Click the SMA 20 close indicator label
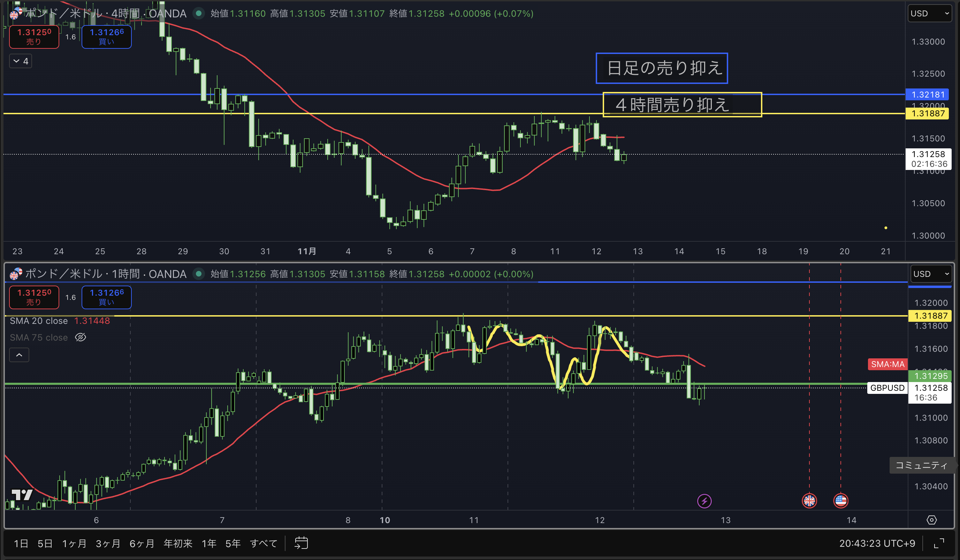960x560 pixels. [x=38, y=321]
